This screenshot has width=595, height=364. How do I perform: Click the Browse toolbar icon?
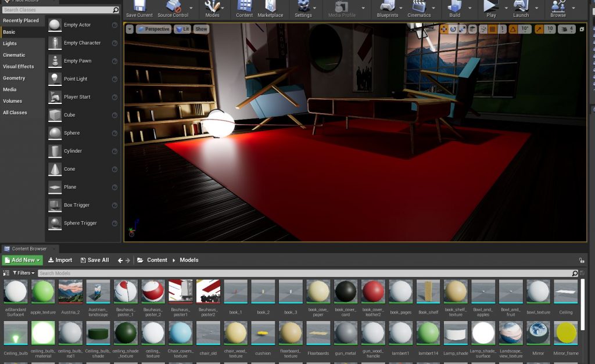(558, 8)
